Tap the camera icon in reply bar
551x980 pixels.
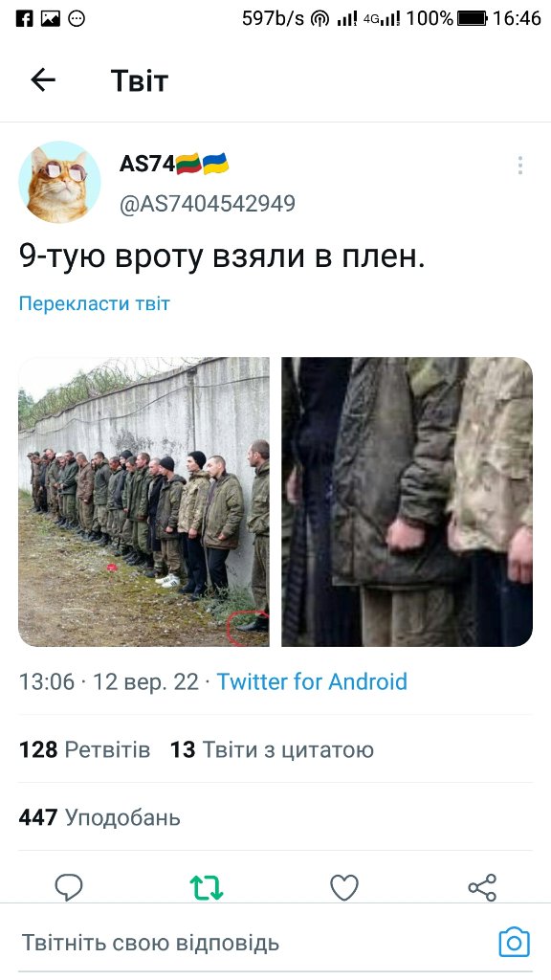514,942
